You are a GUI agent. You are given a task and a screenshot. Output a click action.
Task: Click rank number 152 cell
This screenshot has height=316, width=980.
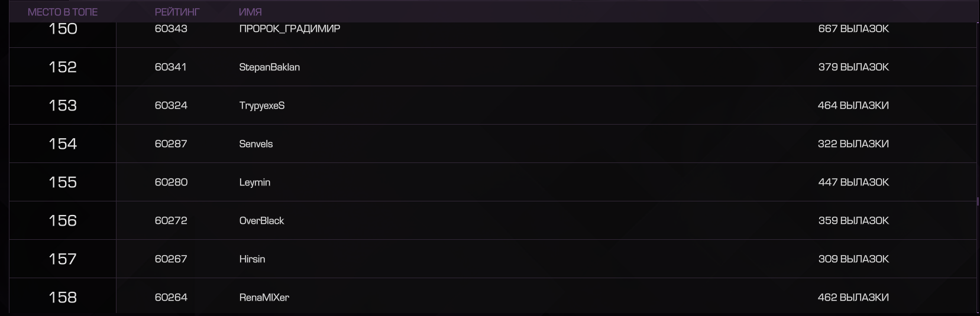(x=63, y=67)
